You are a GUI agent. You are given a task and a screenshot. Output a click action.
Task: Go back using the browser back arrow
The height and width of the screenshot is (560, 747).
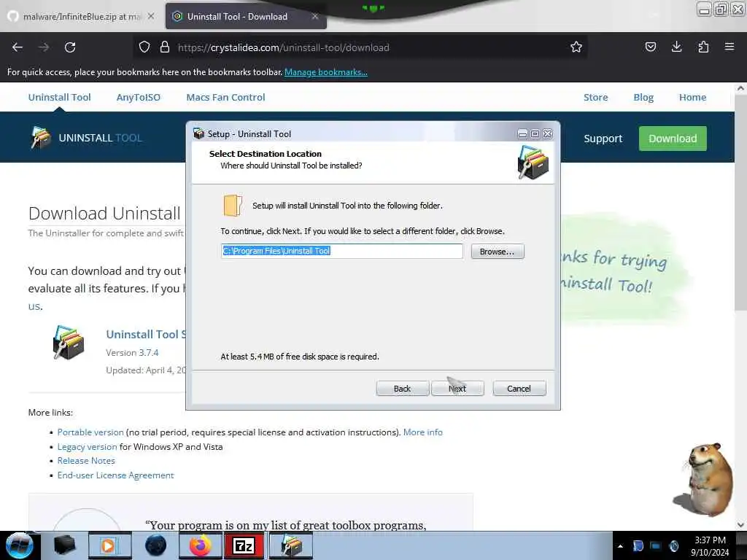tap(18, 47)
